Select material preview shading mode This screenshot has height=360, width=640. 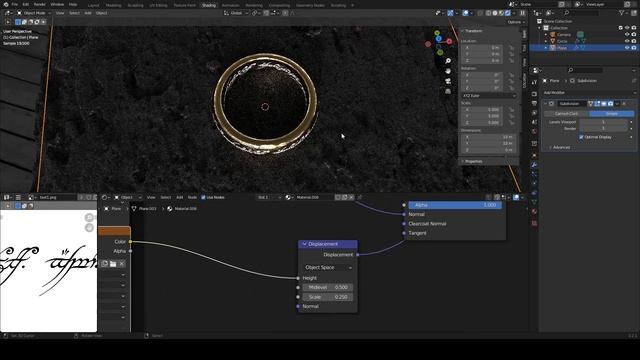click(501, 13)
